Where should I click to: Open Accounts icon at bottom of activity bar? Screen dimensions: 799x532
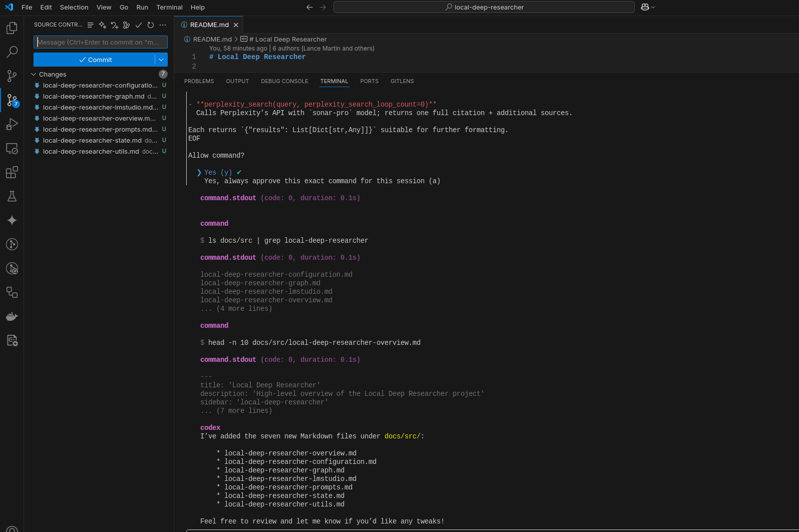pos(12,528)
